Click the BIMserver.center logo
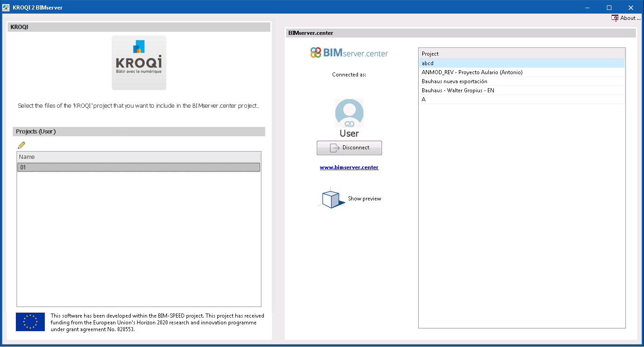 349,53
